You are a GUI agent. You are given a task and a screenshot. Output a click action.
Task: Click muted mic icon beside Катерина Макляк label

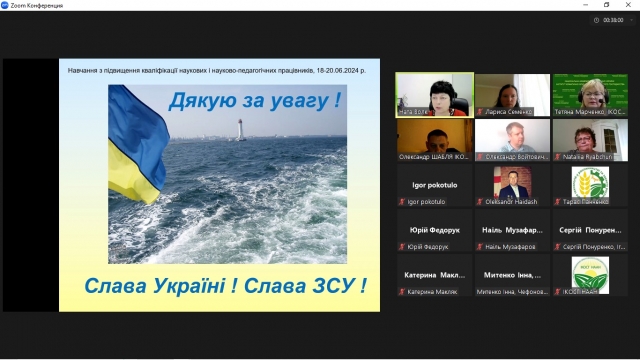(x=402, y=292)
